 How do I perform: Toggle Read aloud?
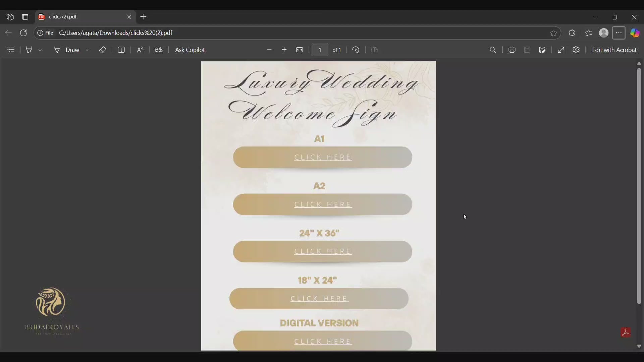[x=140, y=50]
